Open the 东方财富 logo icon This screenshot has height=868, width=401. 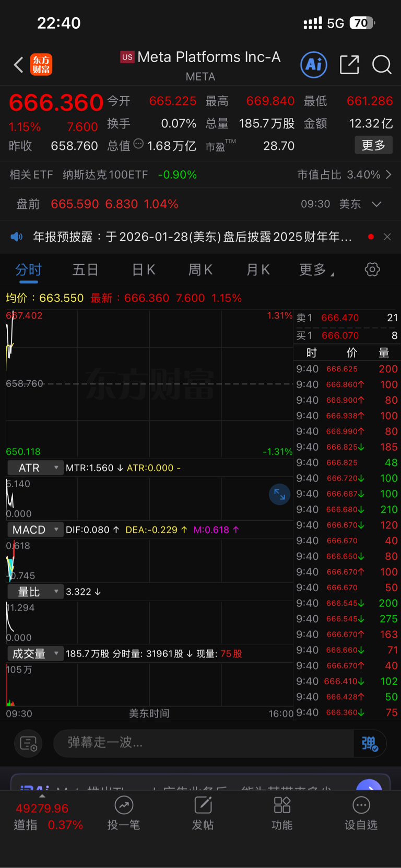(x=41, y=65)
